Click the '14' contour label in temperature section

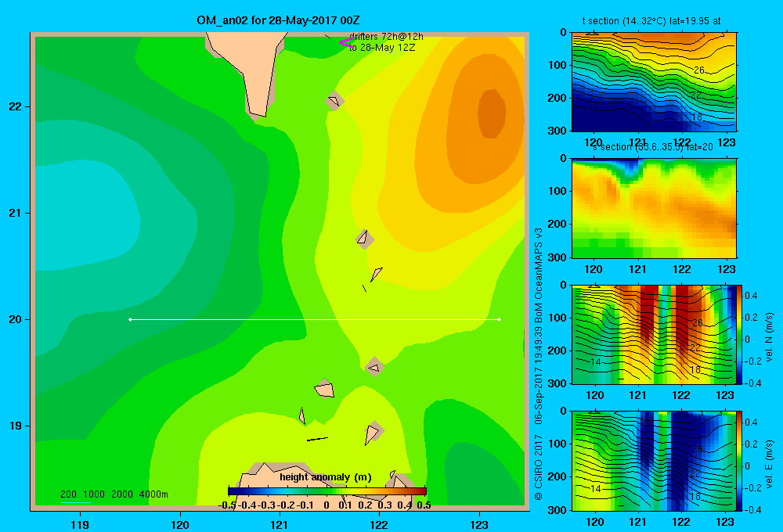[x=594, y=109]
